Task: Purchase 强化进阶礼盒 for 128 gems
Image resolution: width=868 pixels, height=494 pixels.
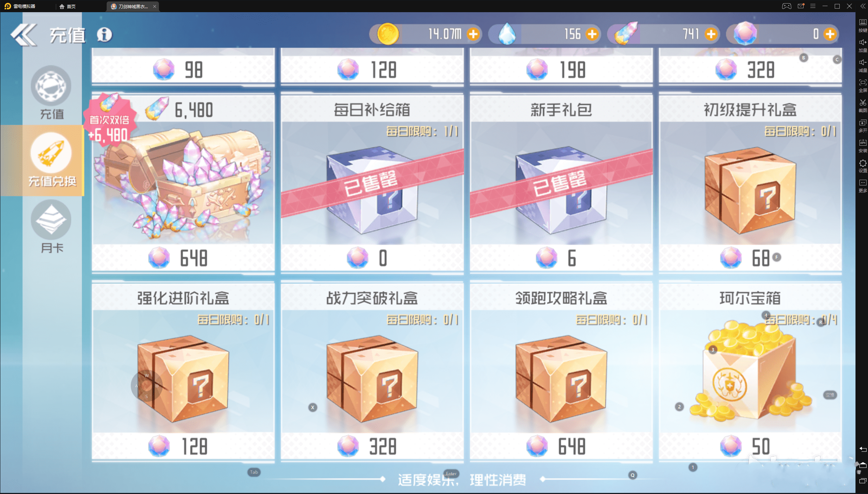Action: click(x=183, y=371)
